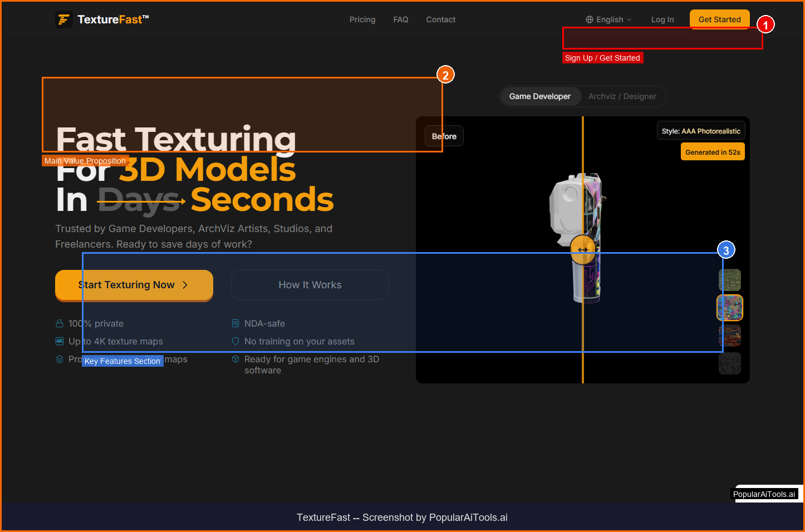Click the cube icon beside game engines

[235, 359]
